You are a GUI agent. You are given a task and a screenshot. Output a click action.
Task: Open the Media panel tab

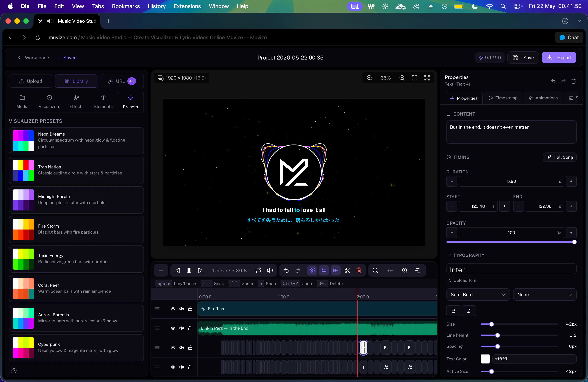click(22, 102)
